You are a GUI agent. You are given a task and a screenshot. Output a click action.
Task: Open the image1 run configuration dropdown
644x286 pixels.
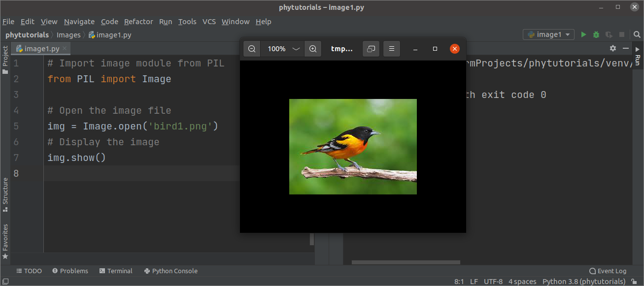point(548,34)
